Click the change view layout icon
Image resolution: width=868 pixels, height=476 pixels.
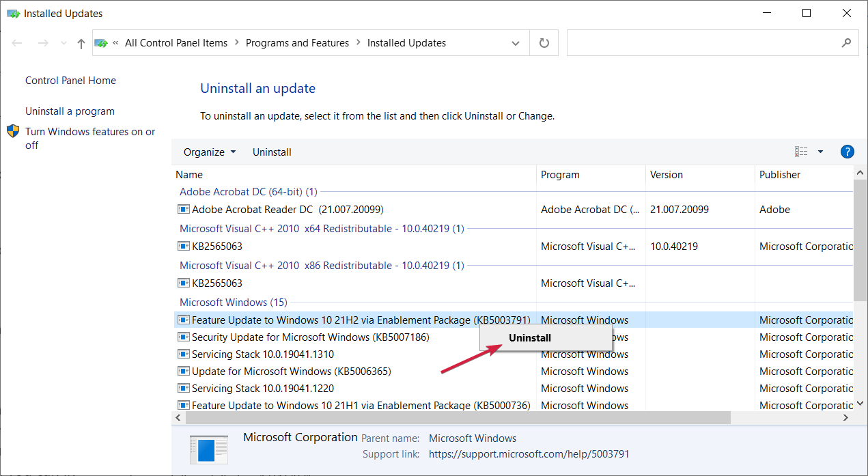801,152
